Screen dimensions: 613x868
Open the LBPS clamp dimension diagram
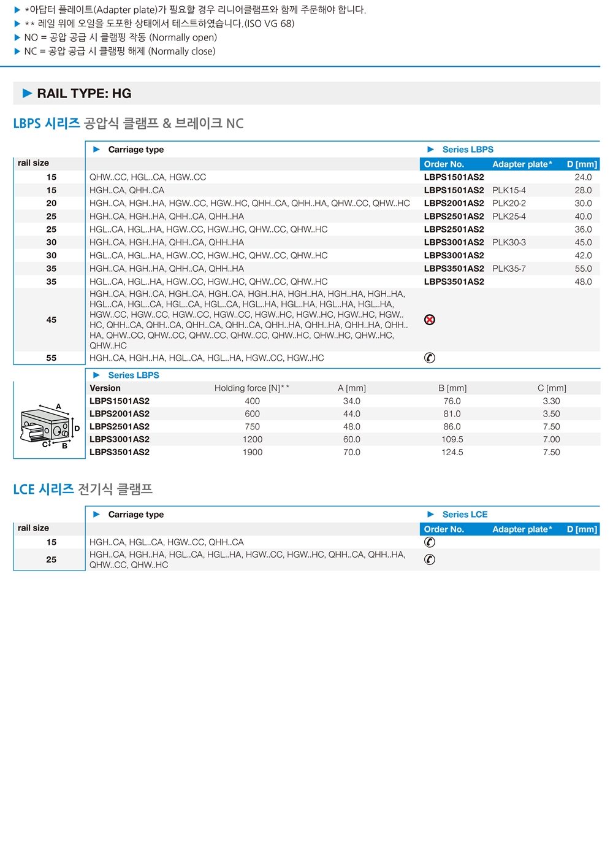(x=50, y=426)
